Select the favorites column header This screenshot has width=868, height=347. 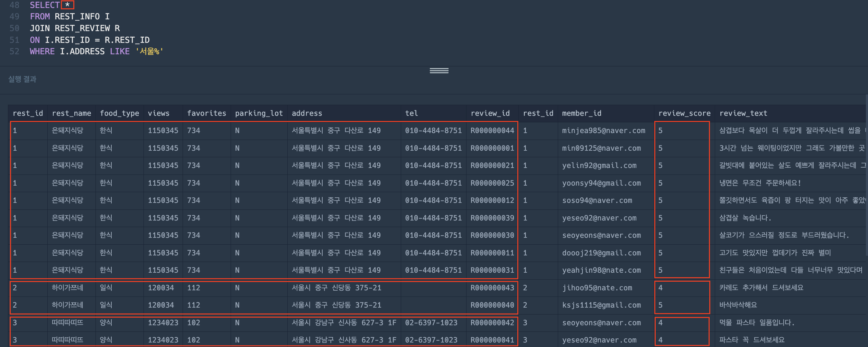coord(206,113)
